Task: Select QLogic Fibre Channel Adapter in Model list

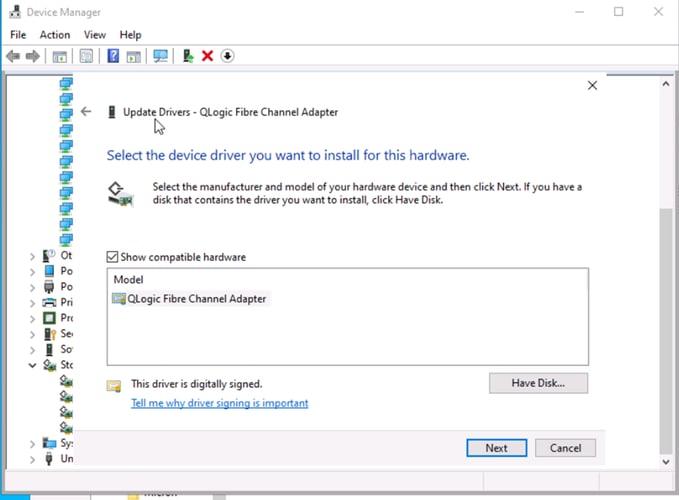Action: (190, 299)
